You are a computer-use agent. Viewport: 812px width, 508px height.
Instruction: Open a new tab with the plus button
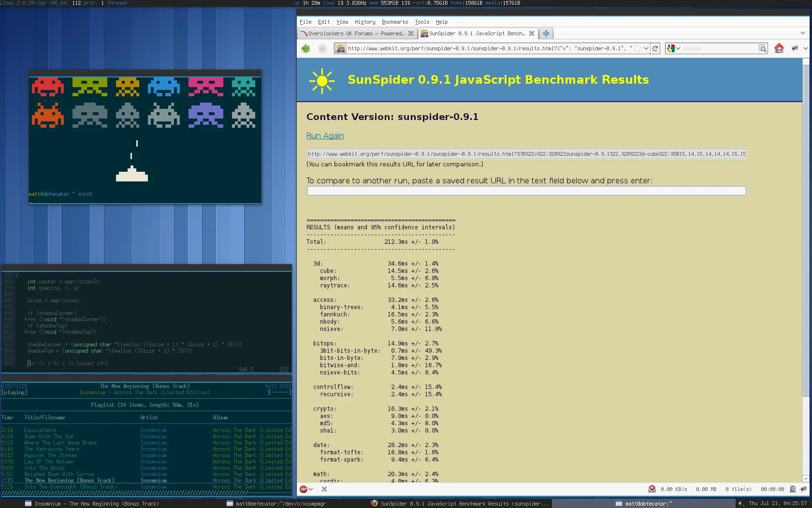coord(546,33)
